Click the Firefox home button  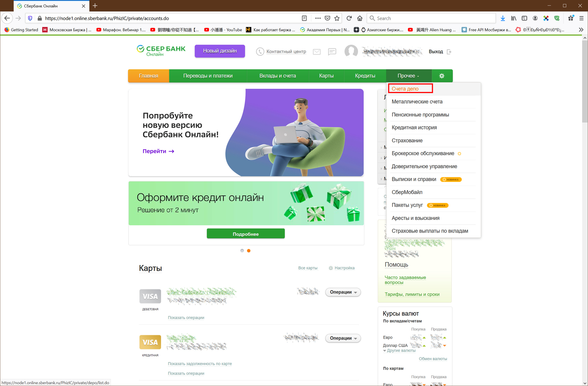(x=360, y=18)
